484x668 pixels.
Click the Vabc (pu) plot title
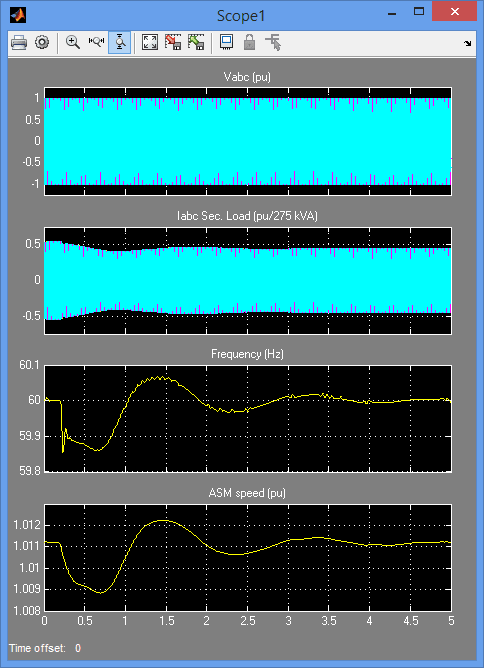247,77
